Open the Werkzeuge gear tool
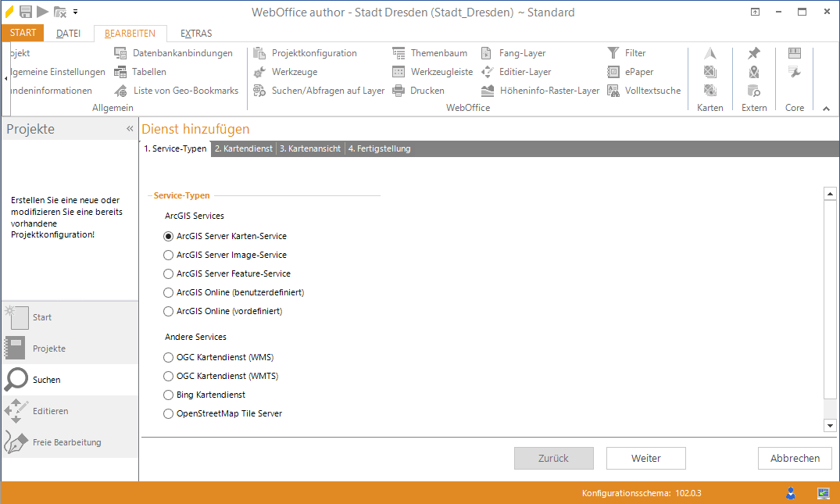The width and height of the screenshot is (840, 504). click(x=294, y=72)
